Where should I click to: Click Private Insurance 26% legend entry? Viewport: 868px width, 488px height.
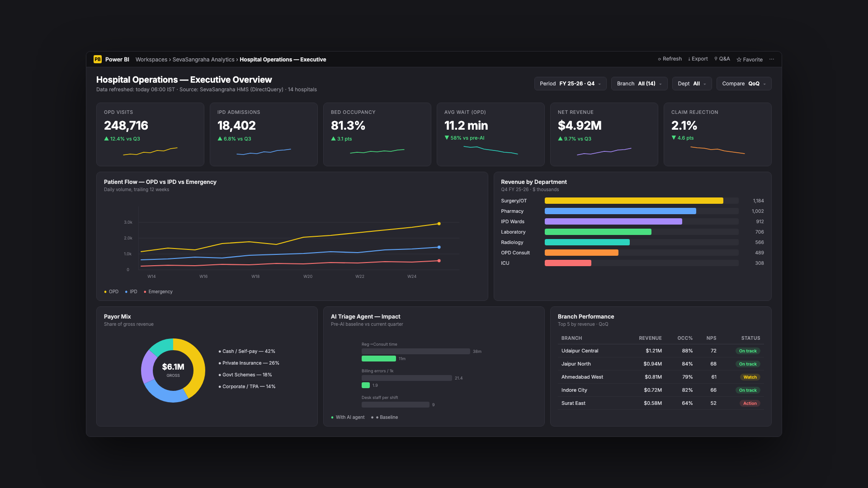point(249,363)
